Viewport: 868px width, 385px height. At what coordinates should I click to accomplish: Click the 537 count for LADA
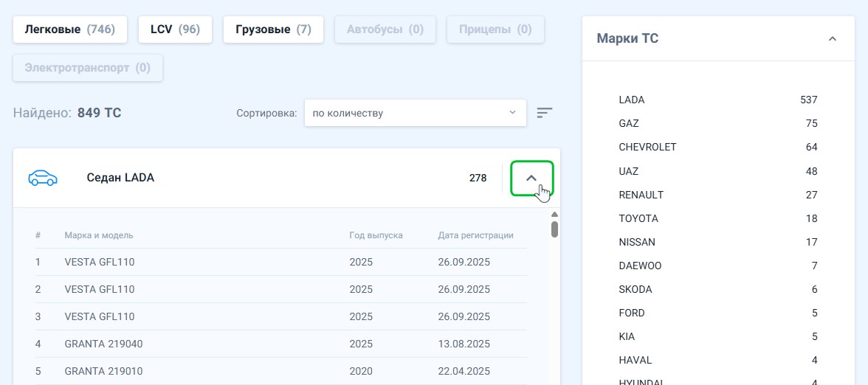809,100
